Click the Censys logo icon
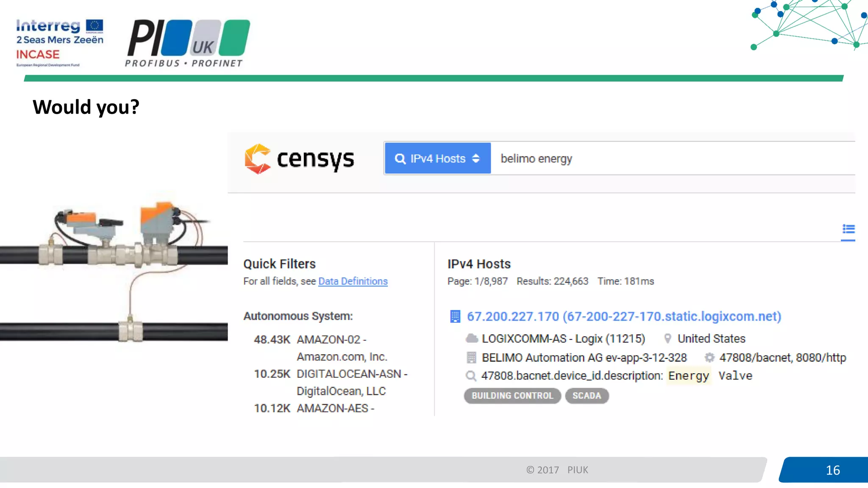The width and height of the screenshot is (868, 488). pos(257,159)
